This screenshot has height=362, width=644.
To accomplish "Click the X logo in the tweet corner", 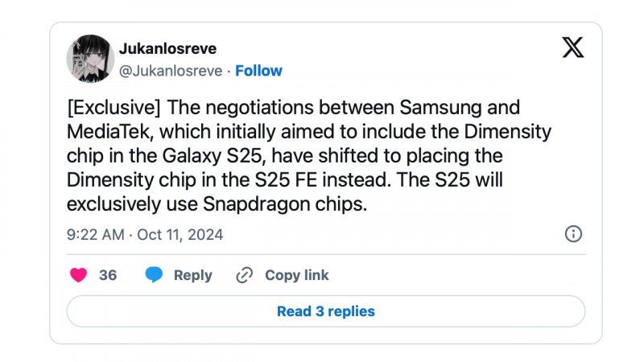I will point(572,48).
